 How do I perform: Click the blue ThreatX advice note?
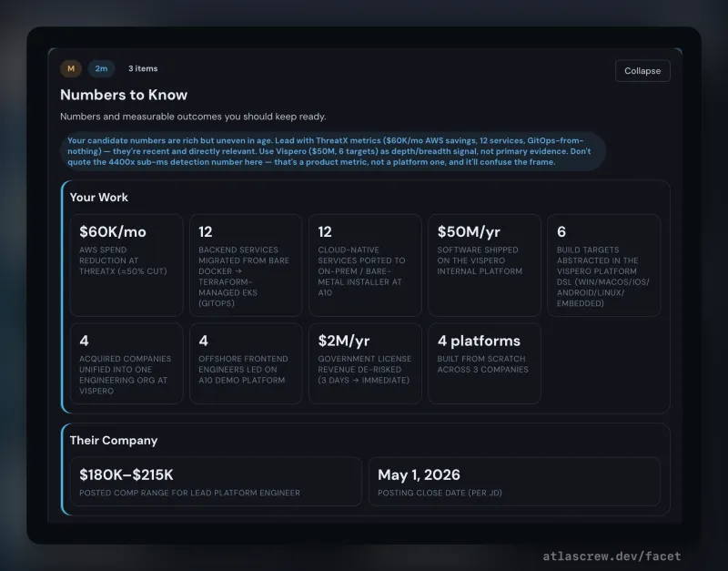coord(332,151)
